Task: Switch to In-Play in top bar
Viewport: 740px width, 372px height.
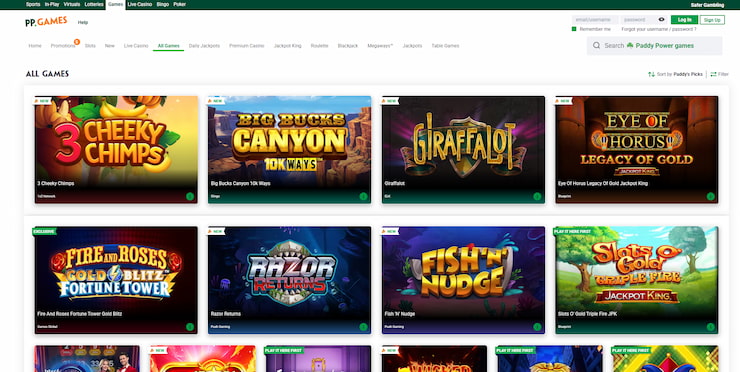Action: (52, 4)
